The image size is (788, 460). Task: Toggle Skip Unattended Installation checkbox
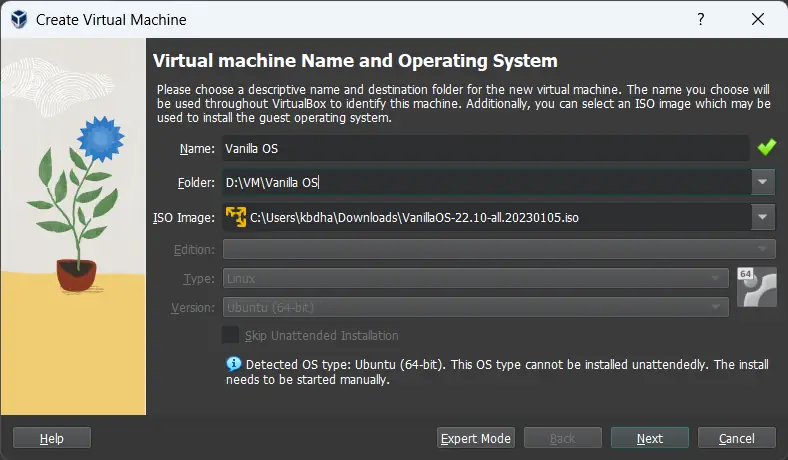coord(231,335)
